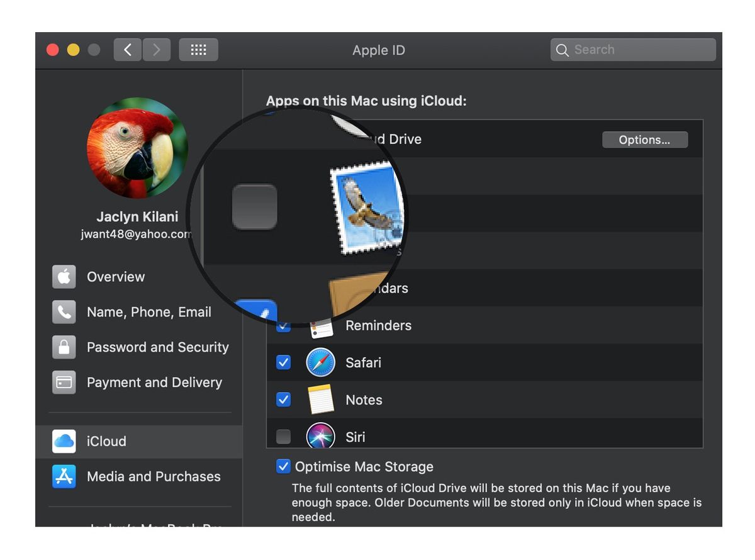Switch to the Media and Purchases section
Screen dimensions: 755x560
coord(154,476)
